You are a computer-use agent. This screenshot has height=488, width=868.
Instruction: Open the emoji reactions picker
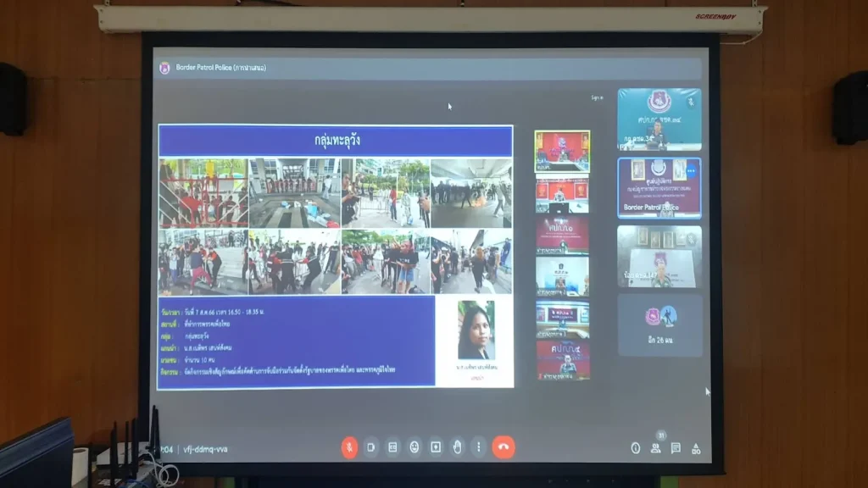[x=414, y=447]
